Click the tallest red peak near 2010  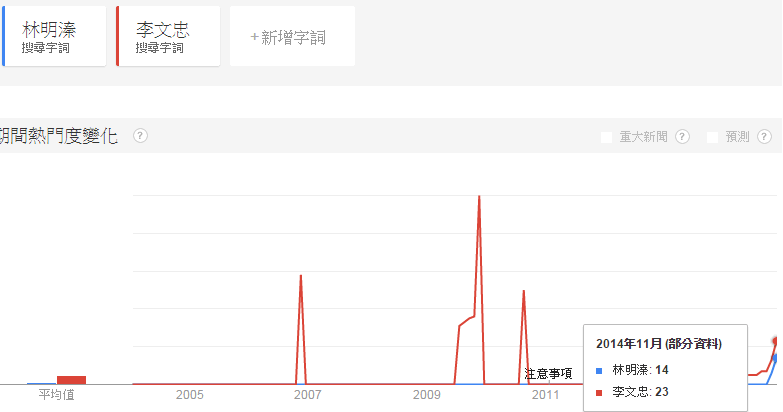479,196
